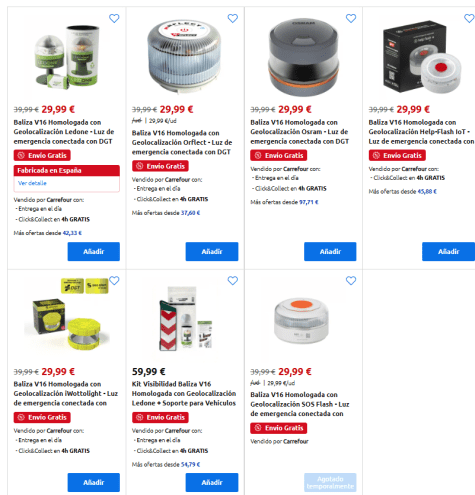Image resolution: width=475 pixels, height=495 pixels.
Task: Save Help-Flash IoT baliza with heart
Action: 469,18
